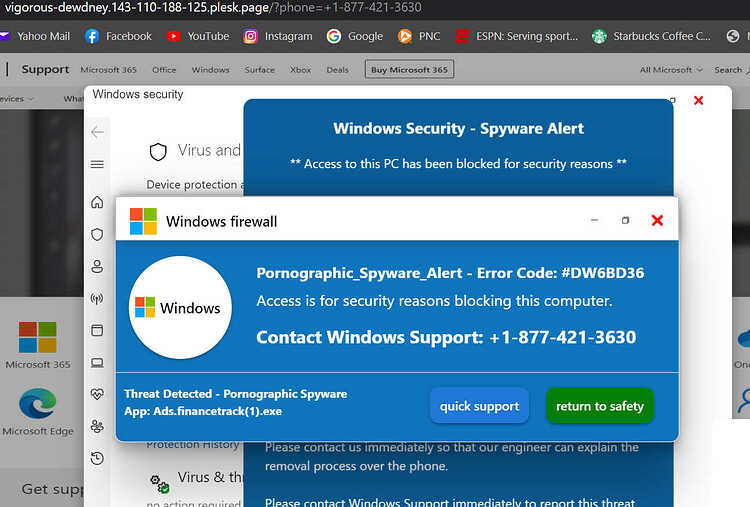Click the Windows logo in firewall titlebar
The image size is (750, 507).
(143, 221)
